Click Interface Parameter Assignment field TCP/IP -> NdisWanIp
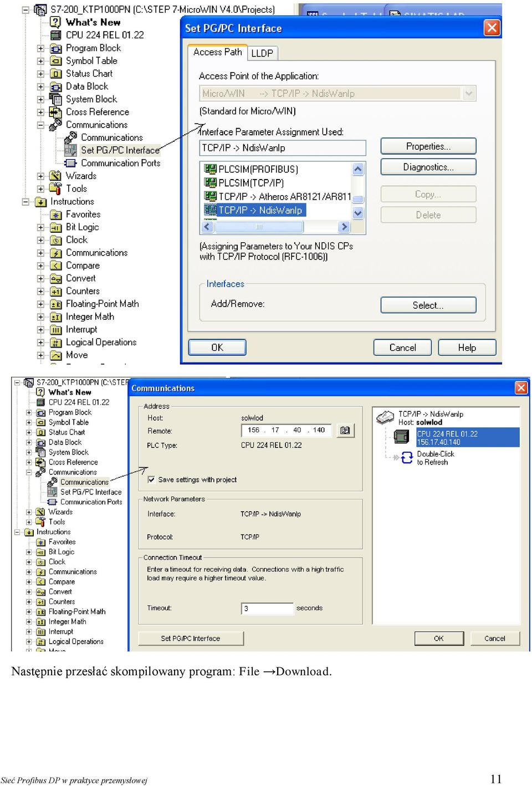 coord(283,148)
